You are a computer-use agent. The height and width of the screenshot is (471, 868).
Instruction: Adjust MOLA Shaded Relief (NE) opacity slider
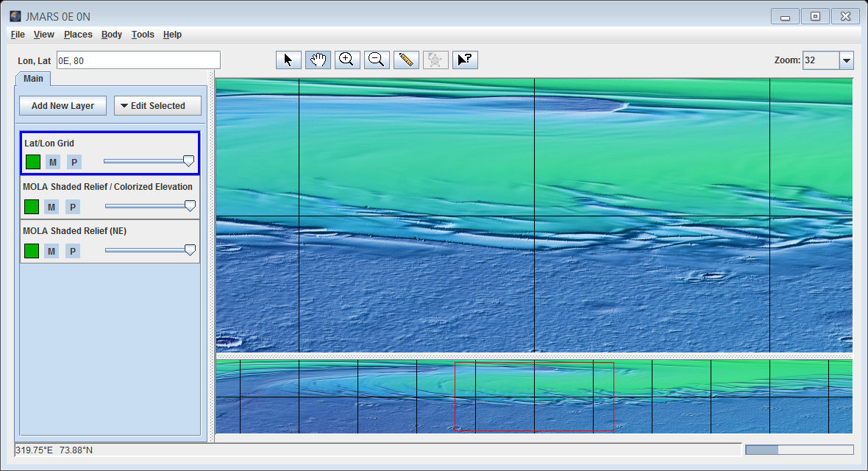(150, 250)
